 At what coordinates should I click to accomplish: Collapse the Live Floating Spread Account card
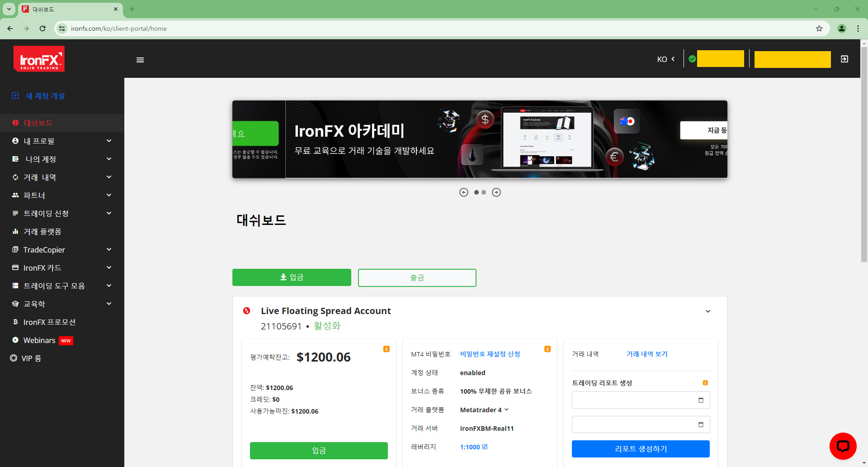(708, 311)
